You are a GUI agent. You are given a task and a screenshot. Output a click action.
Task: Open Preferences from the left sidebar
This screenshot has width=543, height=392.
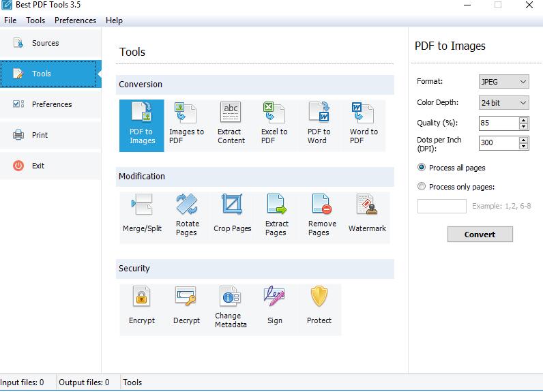click(x=50, y=104)
